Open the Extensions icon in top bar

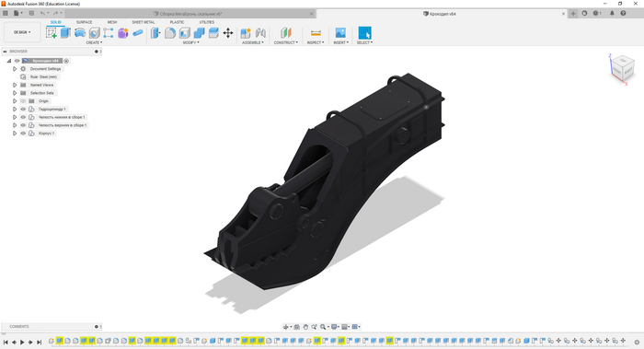point(584,13)
